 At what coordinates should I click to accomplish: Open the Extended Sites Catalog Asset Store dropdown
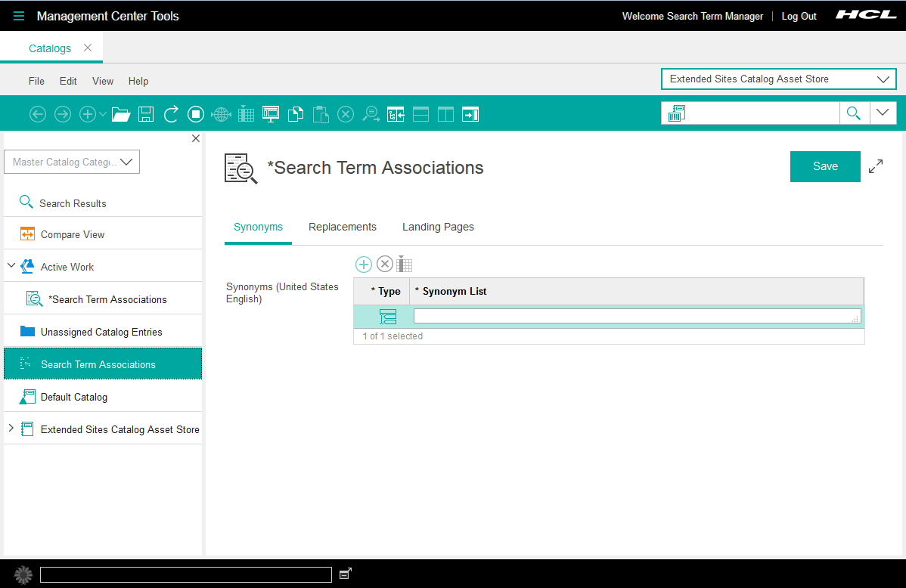click(883, 79)
